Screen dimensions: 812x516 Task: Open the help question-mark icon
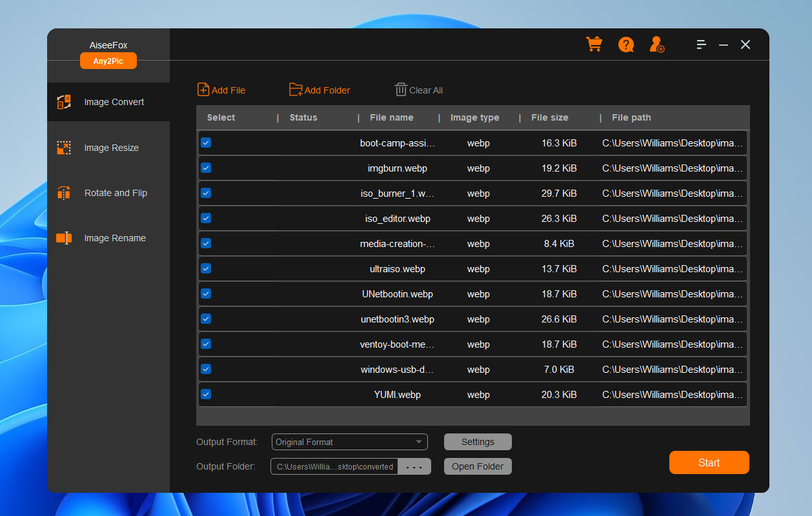tap(625, 45)
